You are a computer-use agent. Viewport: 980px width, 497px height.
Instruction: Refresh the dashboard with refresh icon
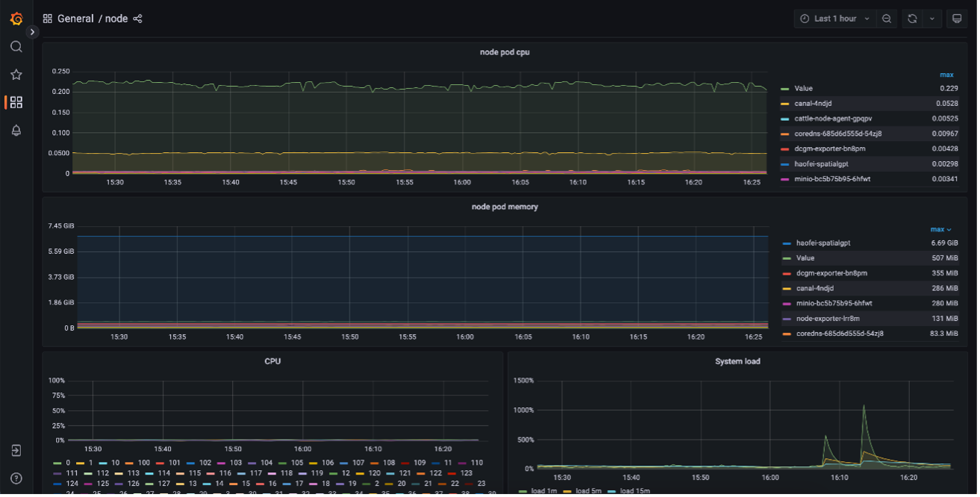click(912, 19)
